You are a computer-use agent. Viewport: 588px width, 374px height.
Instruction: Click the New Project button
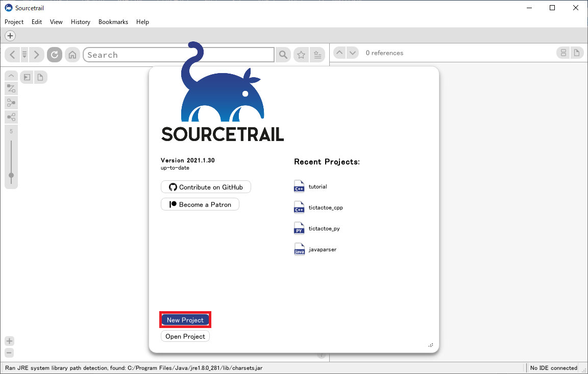[x=185, y=319]
